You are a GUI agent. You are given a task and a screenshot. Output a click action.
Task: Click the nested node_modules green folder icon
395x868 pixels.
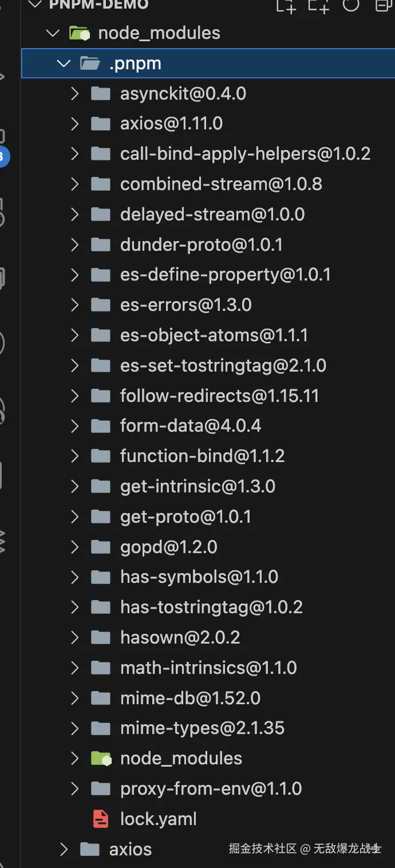tap(101, 759)
